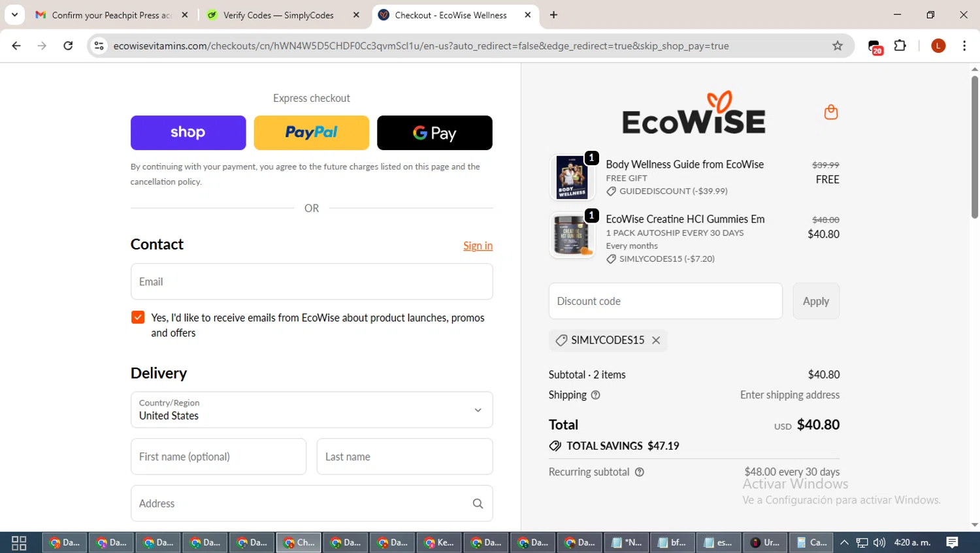Open the 4:20 a. m. clock

click(912, 543)
